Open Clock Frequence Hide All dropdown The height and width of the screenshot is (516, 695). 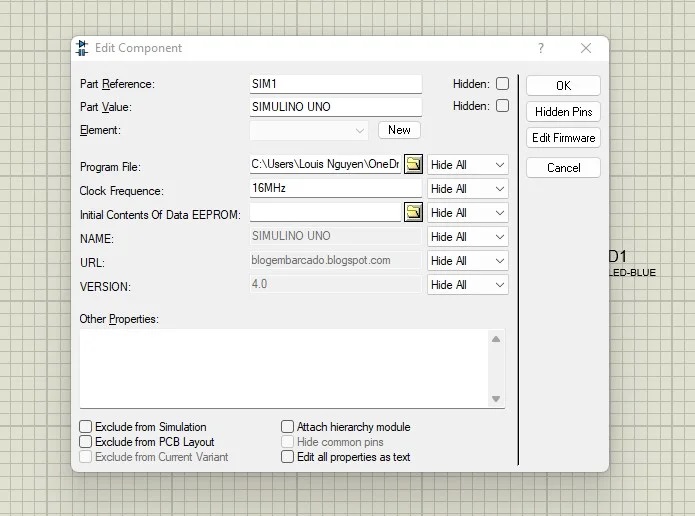tap(468, 189)
